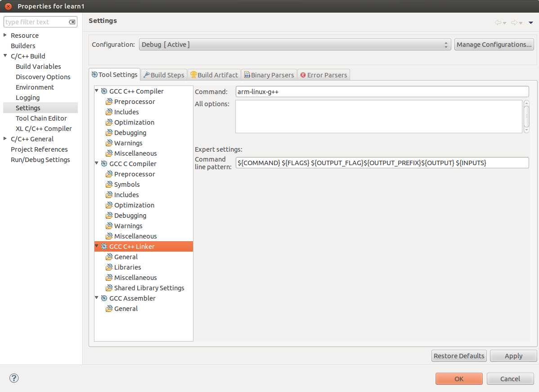Close the Properties for learn1 dialog
Screen dimensions: 539x392
pos(8,6)
